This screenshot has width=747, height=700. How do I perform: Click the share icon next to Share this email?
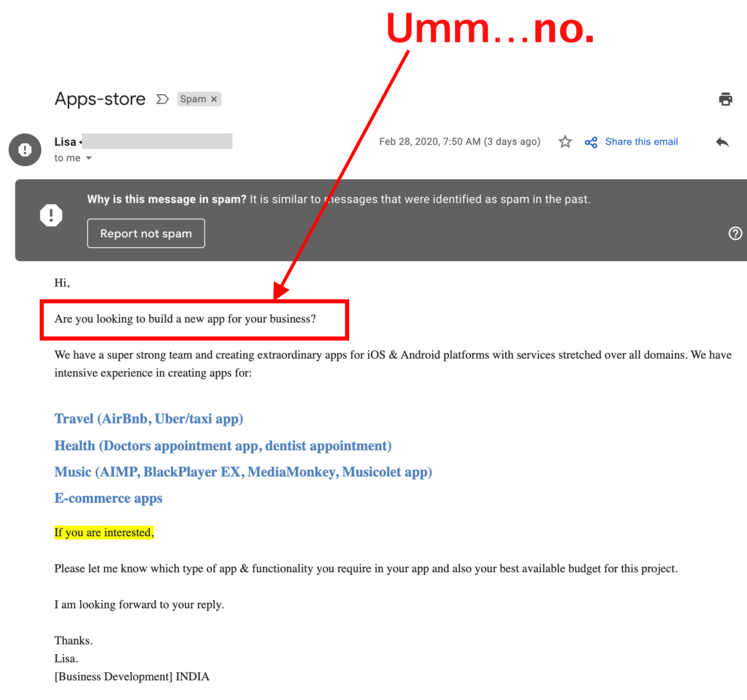pos(591,142)
